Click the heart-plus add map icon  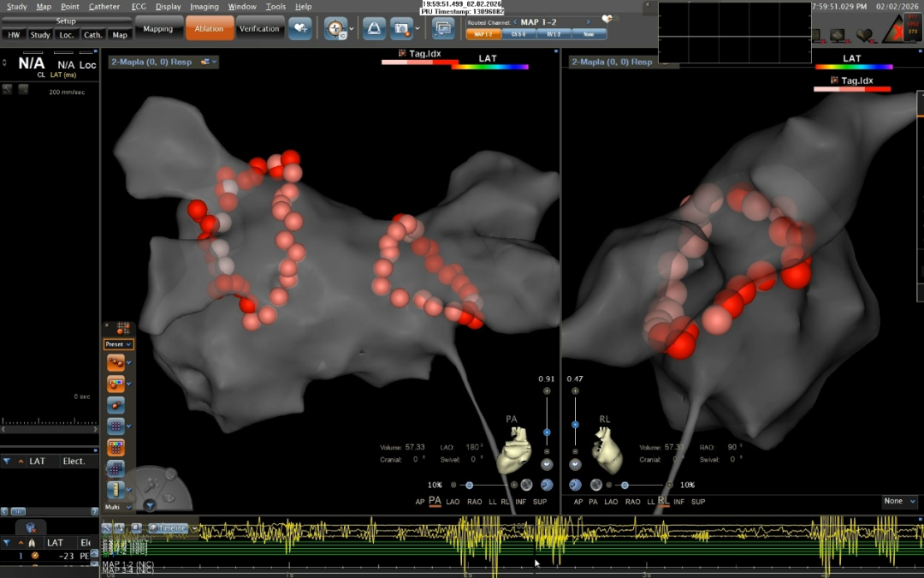[x=299, y=28]
